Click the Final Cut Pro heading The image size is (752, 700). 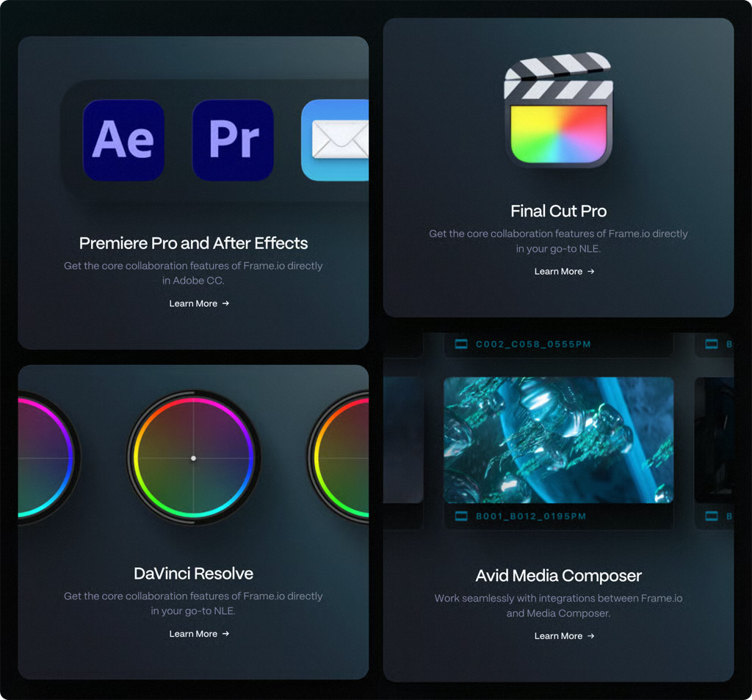558,212
